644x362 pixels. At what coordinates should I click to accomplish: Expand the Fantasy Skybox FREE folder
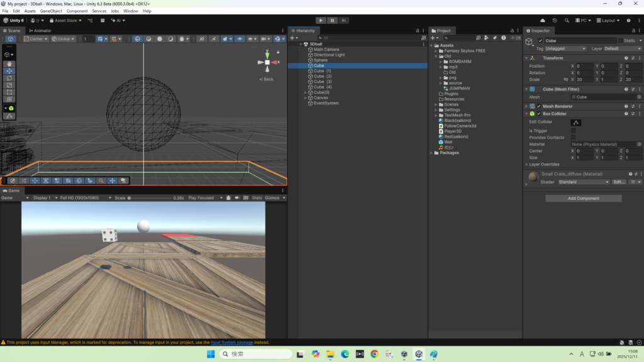436,51
